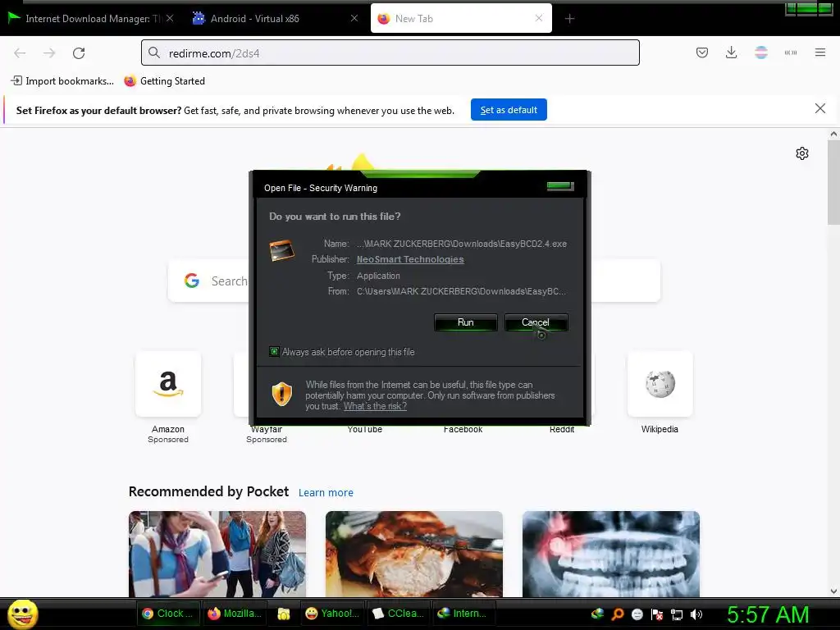
Task: Click the page vertical scrollbar thumb
Action: [833, 182]
